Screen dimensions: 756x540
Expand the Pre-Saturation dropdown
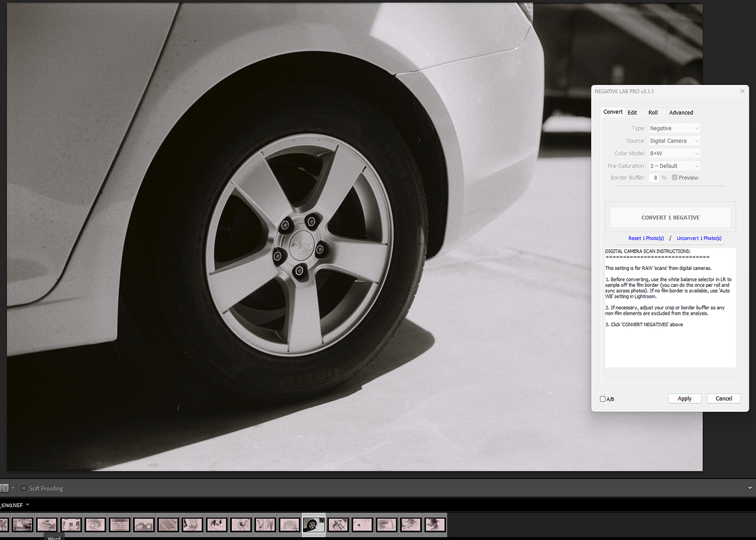pyautogui.click(x=674, y=166)
